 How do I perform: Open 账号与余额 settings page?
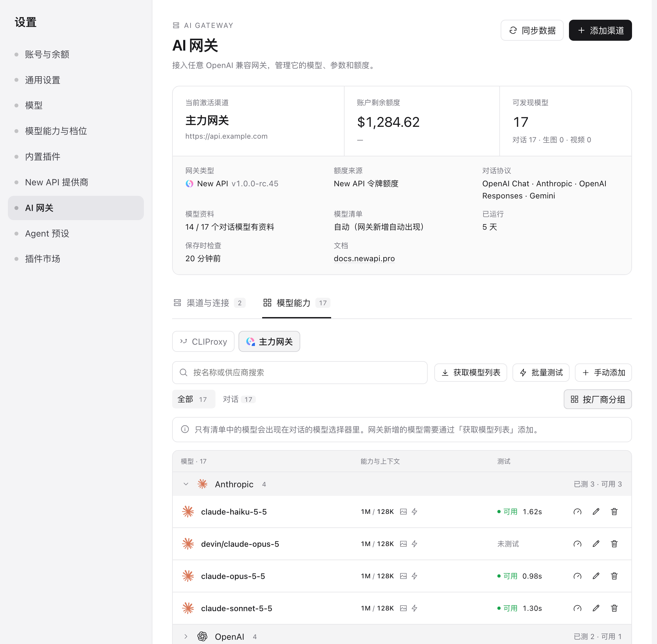pyautogui.click(x=76, y=55)
